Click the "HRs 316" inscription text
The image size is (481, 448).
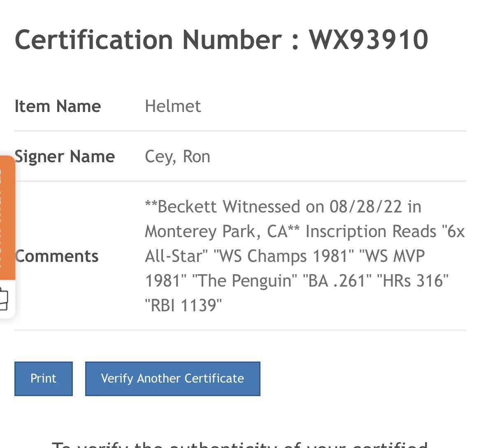pyautogui.click(x=413, y=280)
